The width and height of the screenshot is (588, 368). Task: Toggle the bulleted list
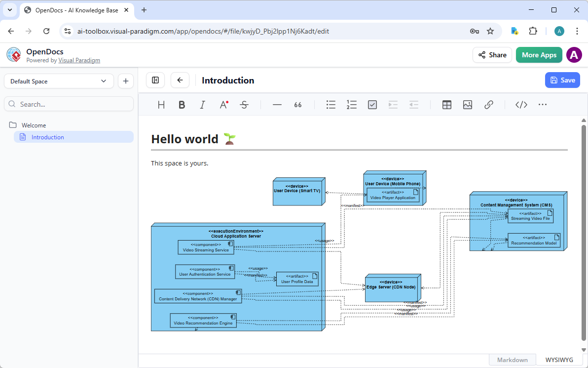[331, 104]
